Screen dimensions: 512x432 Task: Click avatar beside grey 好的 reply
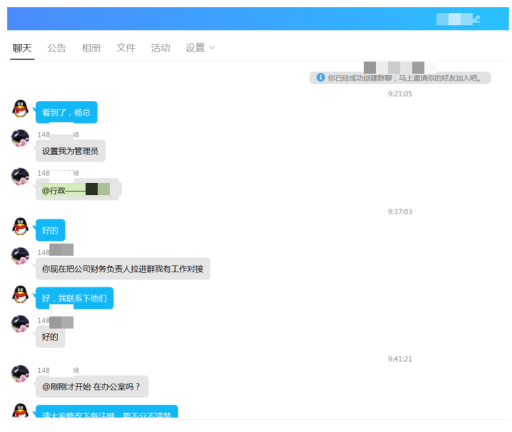coord(20,324)
